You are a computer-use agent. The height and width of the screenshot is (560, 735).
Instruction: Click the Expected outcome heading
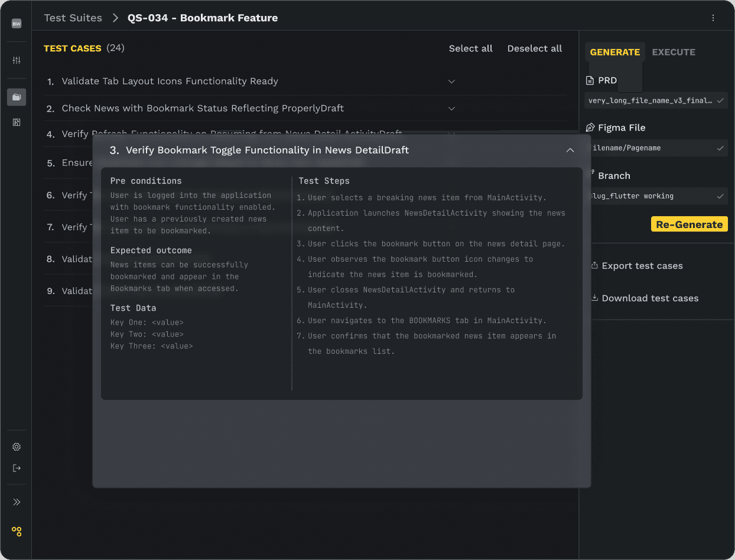point(151,250)
